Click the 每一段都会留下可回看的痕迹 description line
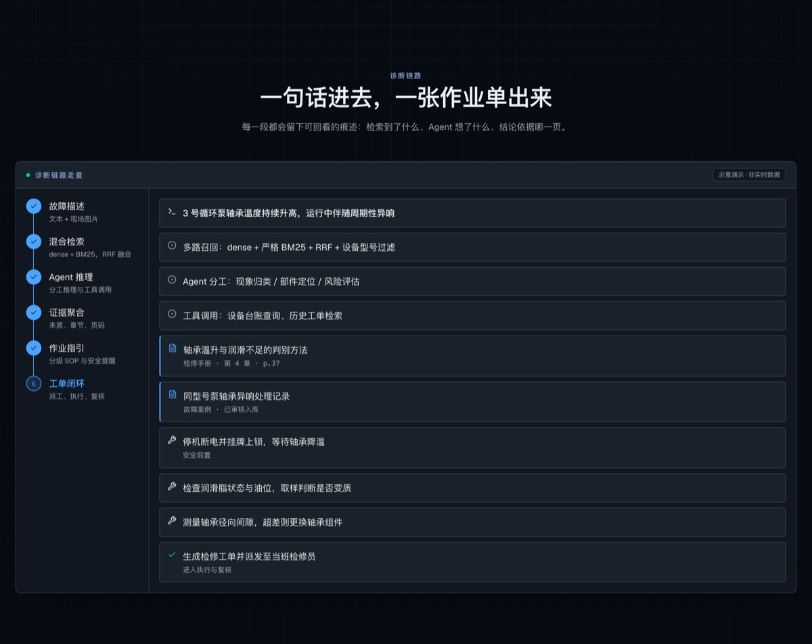812x644 pixels. pos(406,127)
